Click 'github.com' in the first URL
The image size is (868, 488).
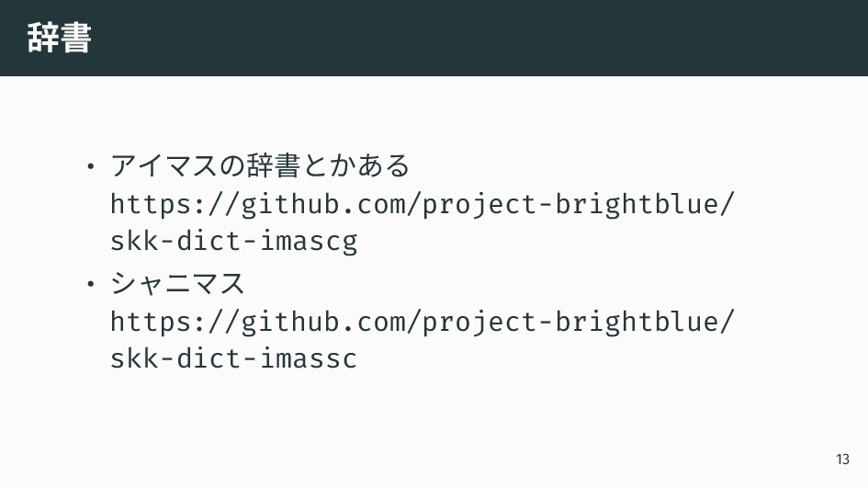pyautogui.click(x=323, y=204)
